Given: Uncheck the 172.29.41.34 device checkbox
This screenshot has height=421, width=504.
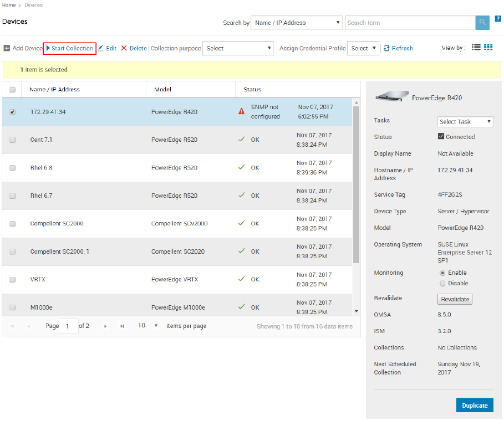Looking at the screenshot, I should tap(13, 112).
